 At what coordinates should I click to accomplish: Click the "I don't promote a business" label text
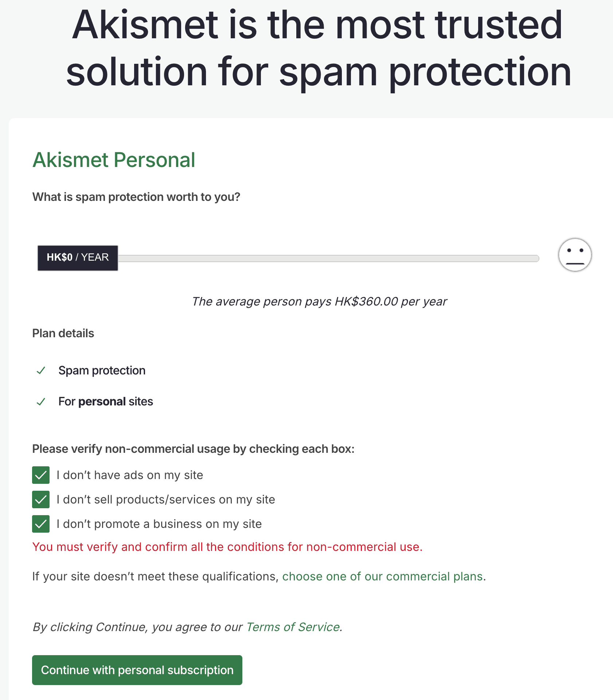(159, 524)
